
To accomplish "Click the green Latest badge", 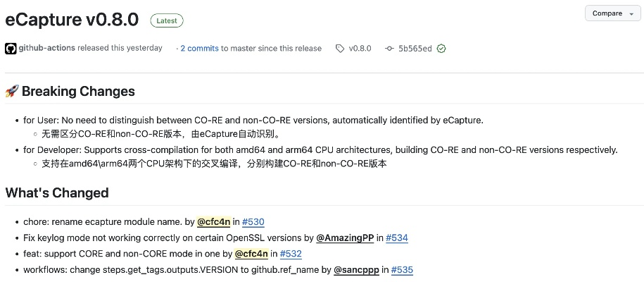I will (x=167, y=20).
